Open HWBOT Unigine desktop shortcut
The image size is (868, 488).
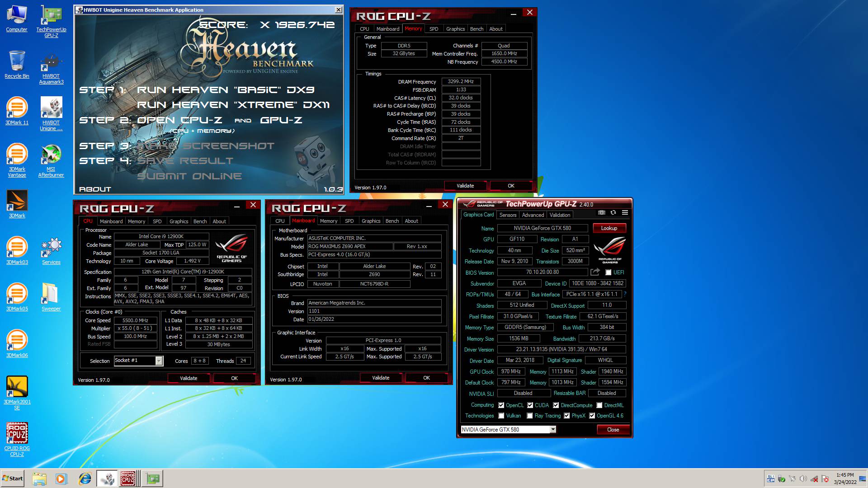pyautogui.click(x=51, y=114)
